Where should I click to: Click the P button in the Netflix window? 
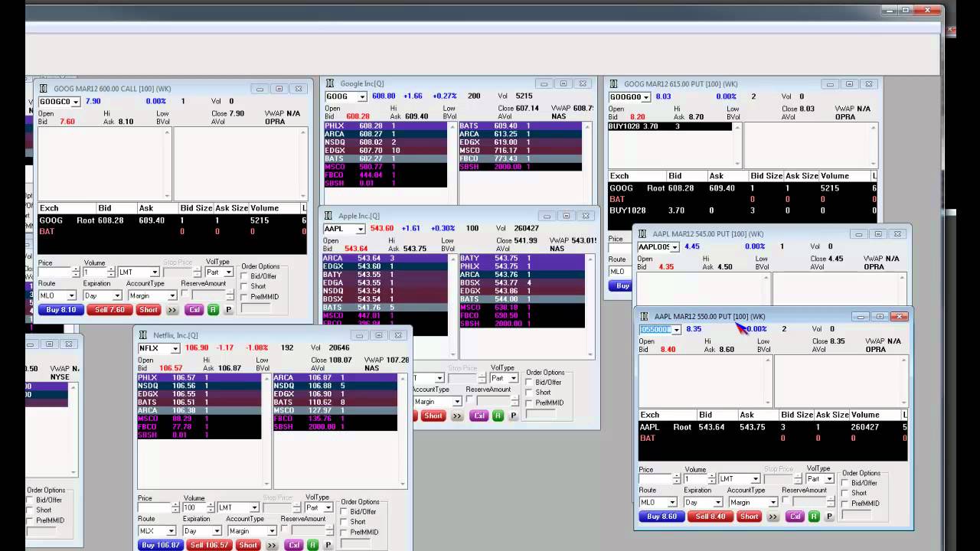[x=328, y=545]
